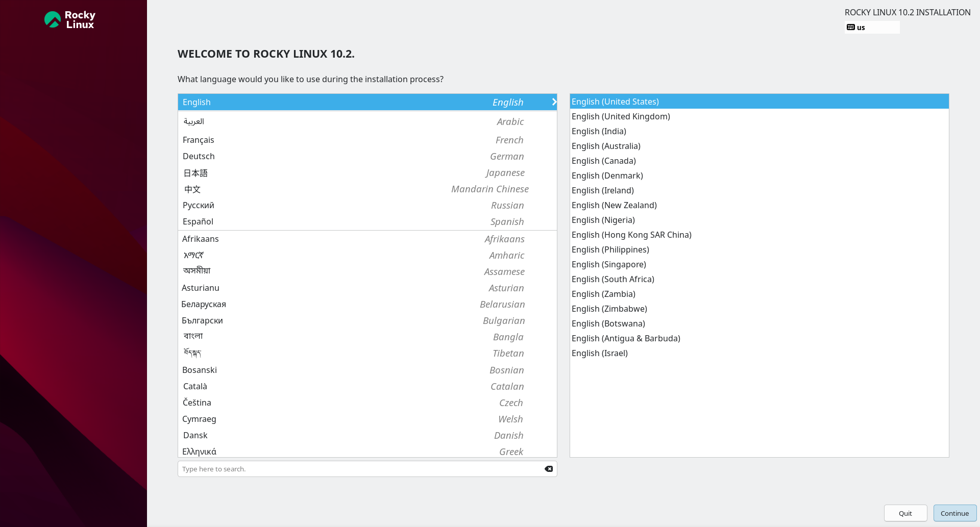Clear the language search field with the erase icon
Screen dimensions: 980x527
(549, 469)
